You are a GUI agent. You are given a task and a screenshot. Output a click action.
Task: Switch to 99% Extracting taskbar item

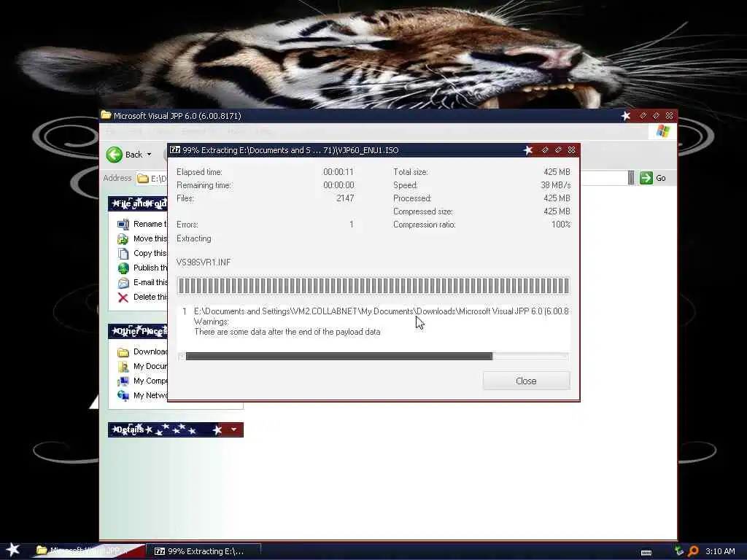pos(204,551)
